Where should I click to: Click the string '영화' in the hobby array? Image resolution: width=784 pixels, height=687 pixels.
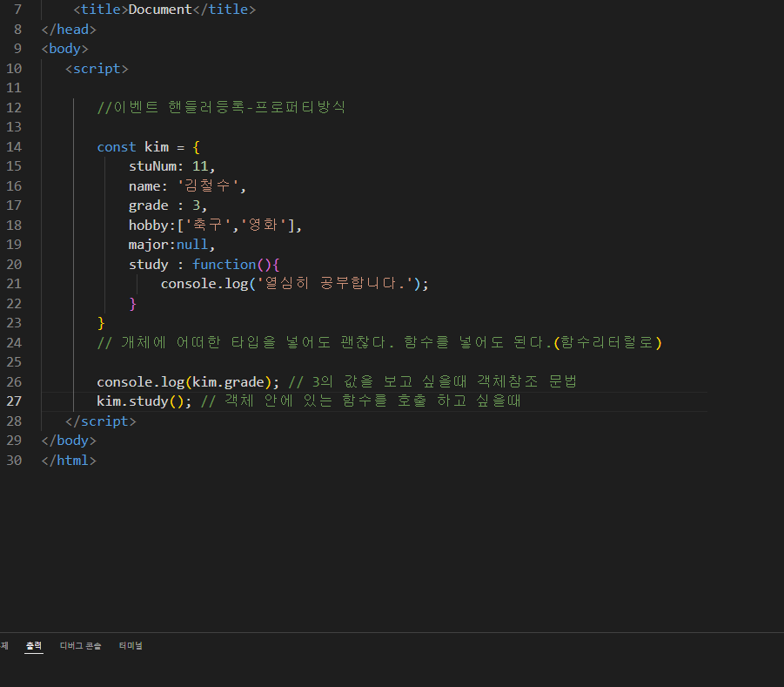click(x=264, y=226)
